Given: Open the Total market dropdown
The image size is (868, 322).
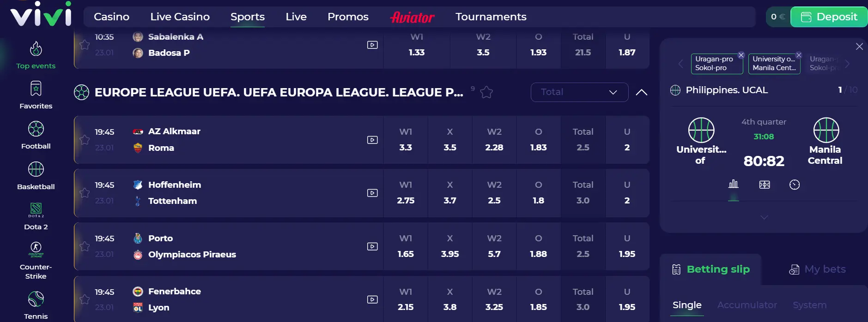Looking at the screenshot, I should (579, 92).
